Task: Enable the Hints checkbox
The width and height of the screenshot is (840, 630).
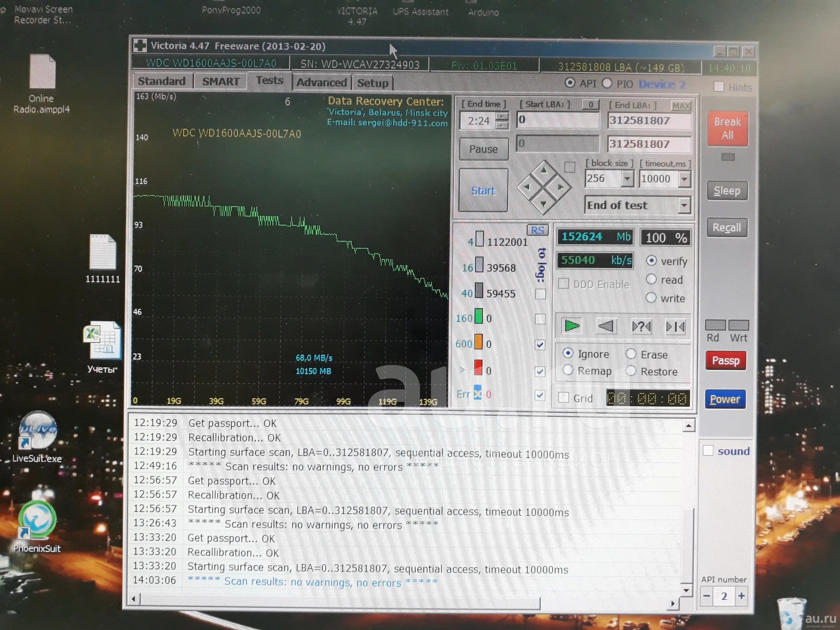Action: click(x=719, y=87)
